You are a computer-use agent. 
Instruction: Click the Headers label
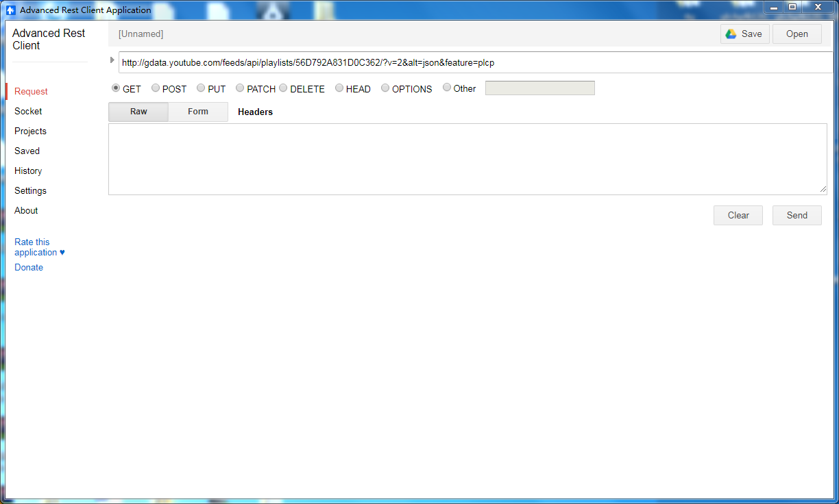pos(255,112)
